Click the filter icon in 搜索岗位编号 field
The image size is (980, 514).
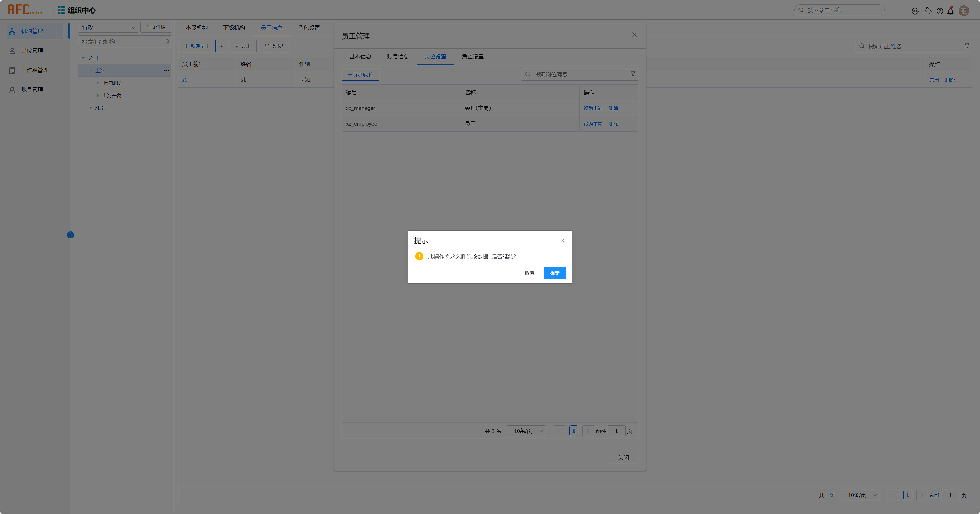coord(633,74)
